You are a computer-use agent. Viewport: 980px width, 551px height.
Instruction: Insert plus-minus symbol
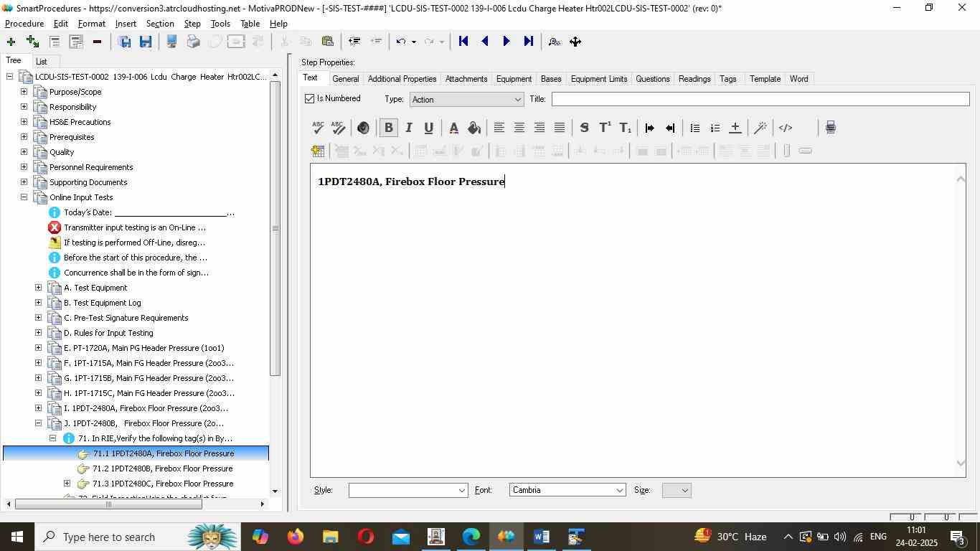(x=735, y=128)
